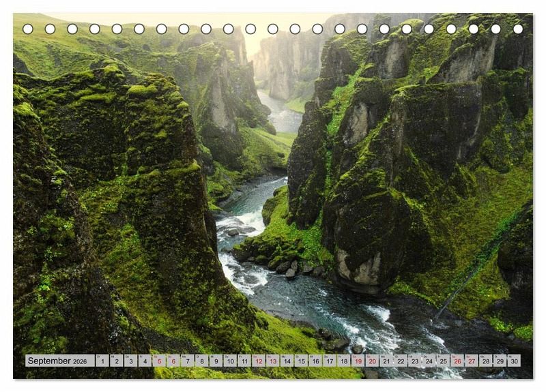Image resolution: width=546 pixels, height=392 pixels.
Task: Select day 15 in the calendar strip
Action: pos(301,361)
